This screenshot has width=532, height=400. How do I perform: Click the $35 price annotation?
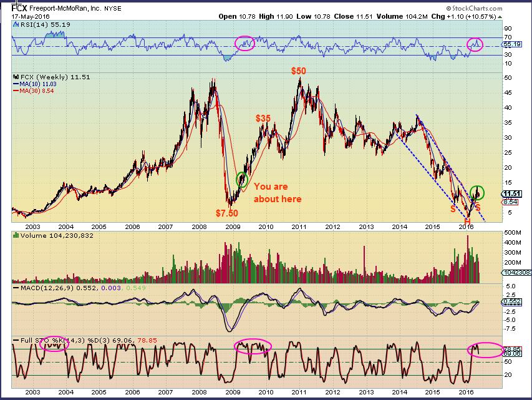pyautogui.click(x=263, y=118)
